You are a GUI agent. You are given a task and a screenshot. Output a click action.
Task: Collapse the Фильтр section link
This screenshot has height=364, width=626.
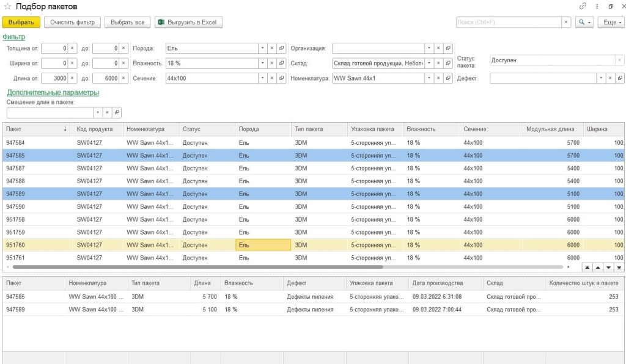coord(14,37)
